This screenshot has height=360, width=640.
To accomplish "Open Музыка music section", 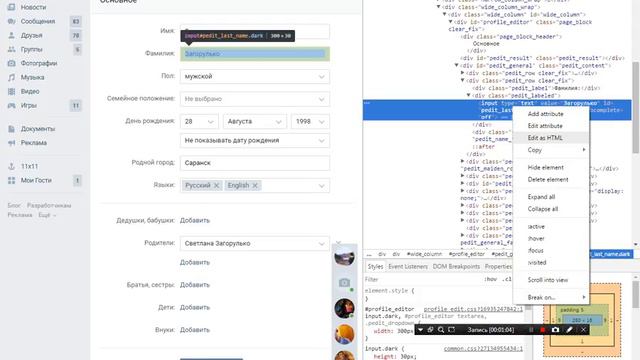I will (32, 77).
